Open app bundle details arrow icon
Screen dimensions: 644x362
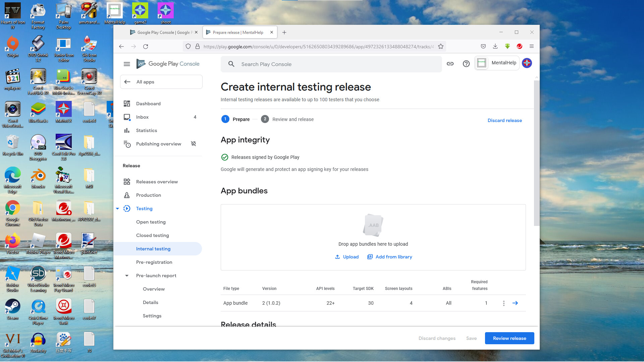[515, 303]
